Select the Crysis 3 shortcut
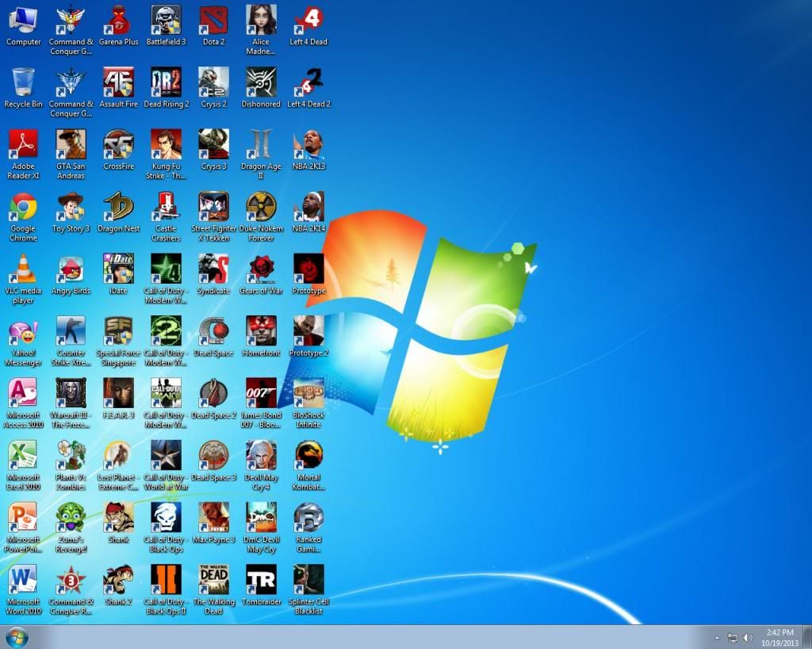The width and height of the screenshot is (812, 649). [x=214, y=150]
